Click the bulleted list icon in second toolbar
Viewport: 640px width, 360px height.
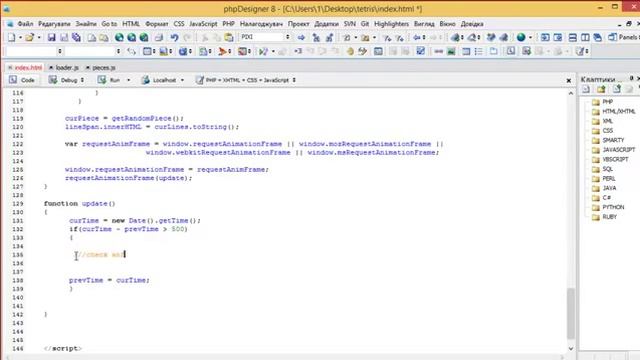pos(478,51)
